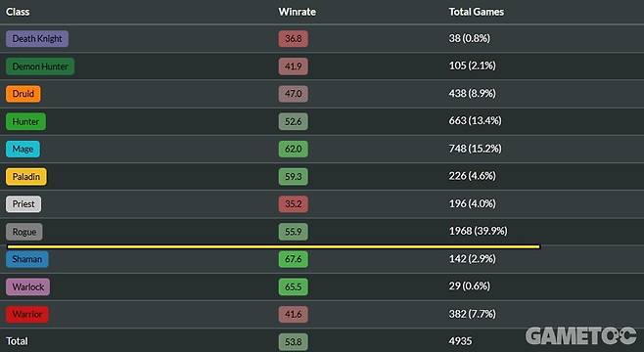644x352 pixels.
Task: Click the 36.8 winrate badge
Action: (x=294, y=38)
